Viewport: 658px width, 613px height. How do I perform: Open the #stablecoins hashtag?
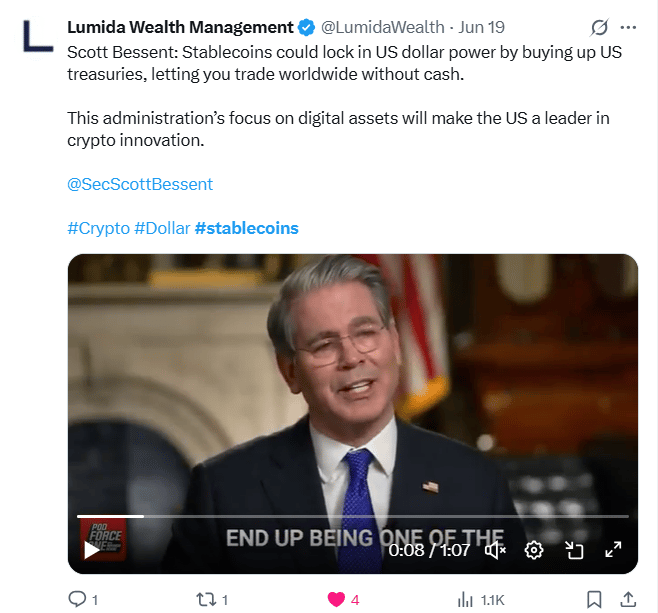coord(247,228)
